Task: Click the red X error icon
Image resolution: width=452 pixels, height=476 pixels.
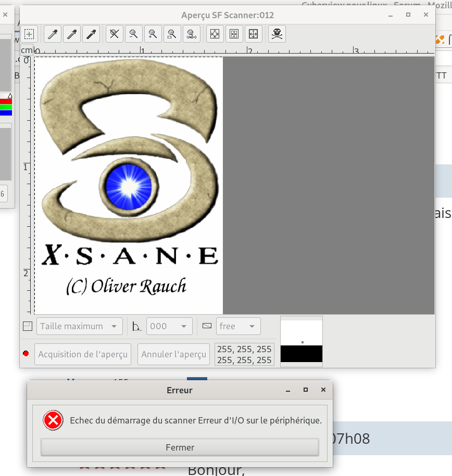Action: (53, 420)
